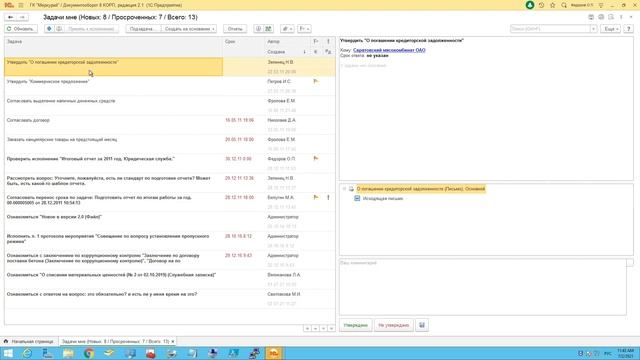Click the preview icon at form top right
This screenshot has height=360, width=640.
(611, 17)
